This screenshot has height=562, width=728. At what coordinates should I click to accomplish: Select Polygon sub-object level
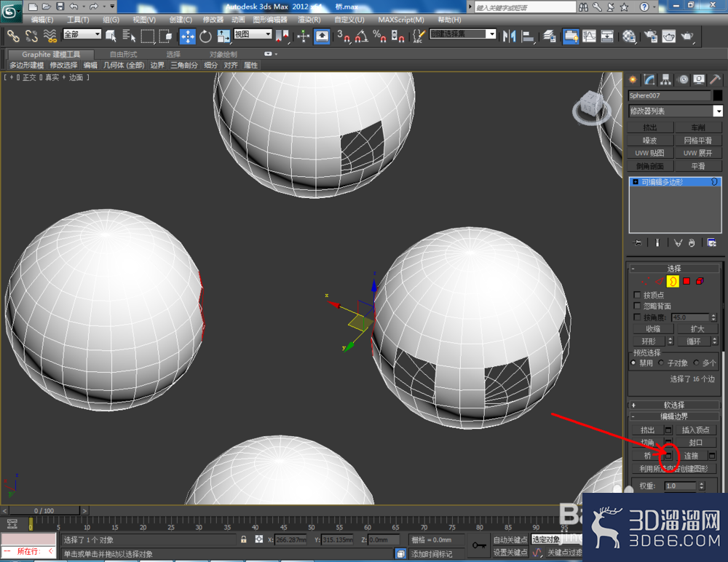tap(687, 281)
